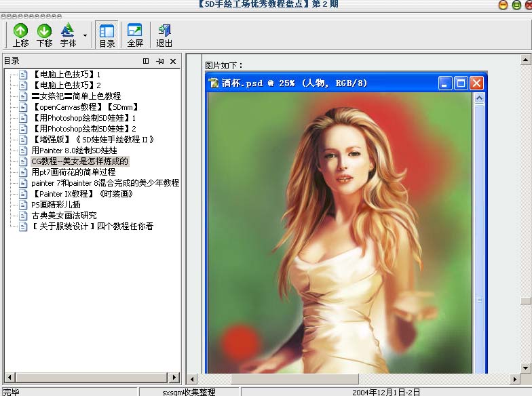Click the content pane's scroll-down arrow
The width and height of the screenshot is (532, 396).
(x=525, y=368)
